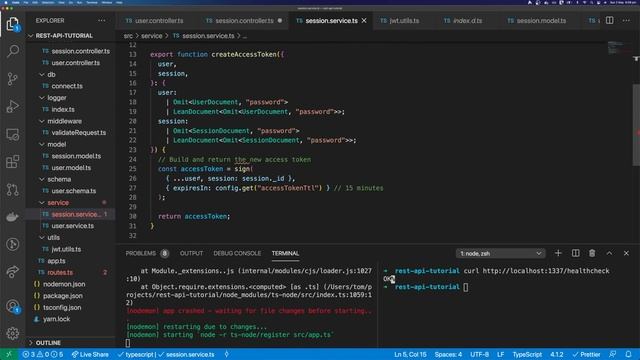The image size is (640, 360).
Task: Click Live Share in the status bar
Action: pyautogui.click(x=90, y=354)
